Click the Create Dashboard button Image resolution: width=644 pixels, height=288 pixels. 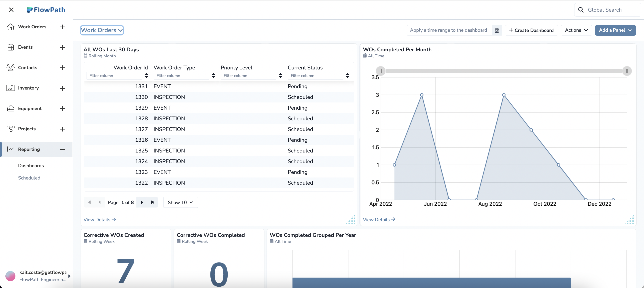tap(532, 30)
